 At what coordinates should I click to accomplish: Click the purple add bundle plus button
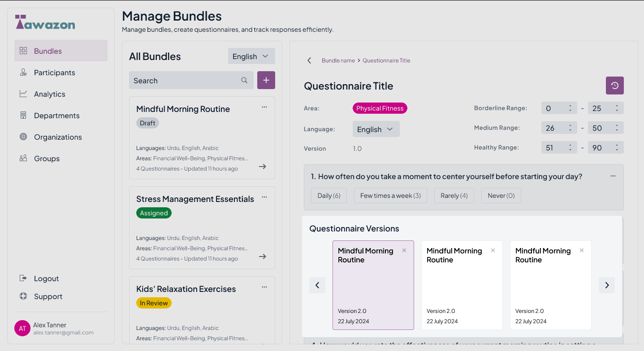[x=266, y=80]
